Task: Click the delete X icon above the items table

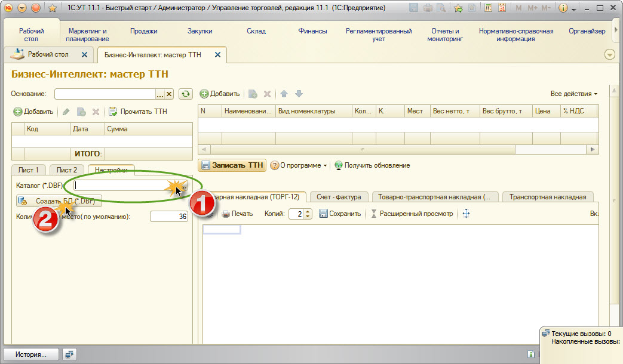Action: point(268,94)
